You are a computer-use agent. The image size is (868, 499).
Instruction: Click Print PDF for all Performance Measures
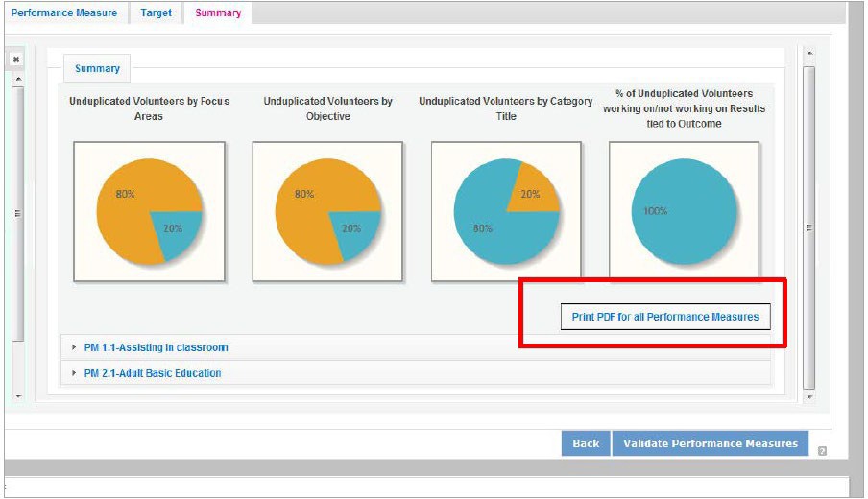[x=664, y=317]
